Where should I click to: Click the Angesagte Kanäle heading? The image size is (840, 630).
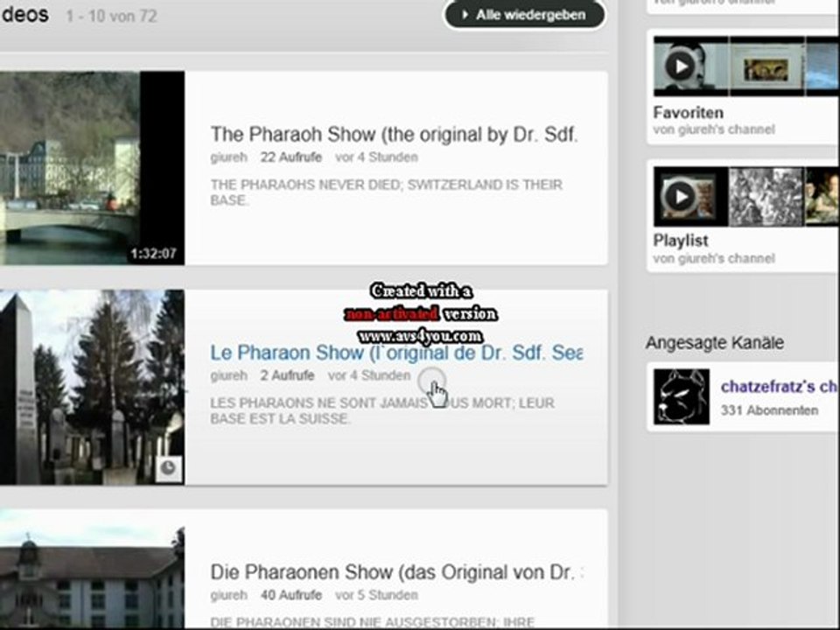[x=714, y=342]
